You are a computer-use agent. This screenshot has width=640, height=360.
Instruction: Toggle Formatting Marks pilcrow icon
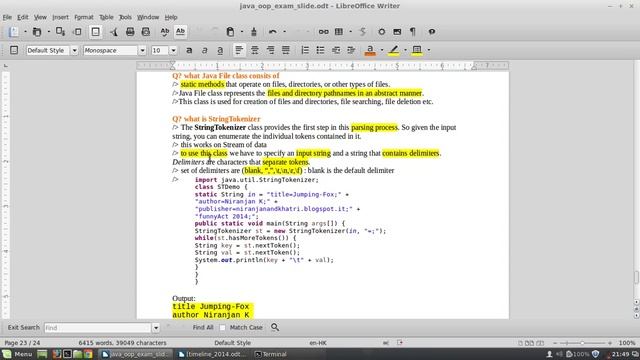(413, 32)
